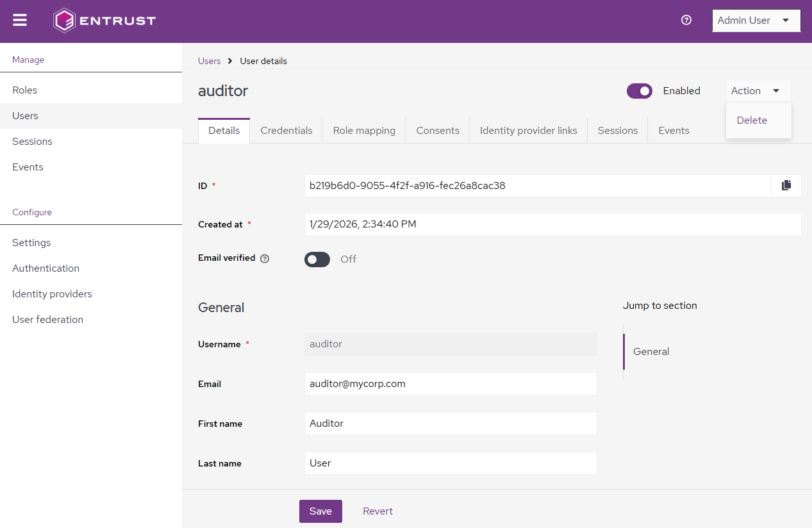The height and width of the screenshot is (528, 812).
Task: Open the Role mapping tab
Action: 364,131
